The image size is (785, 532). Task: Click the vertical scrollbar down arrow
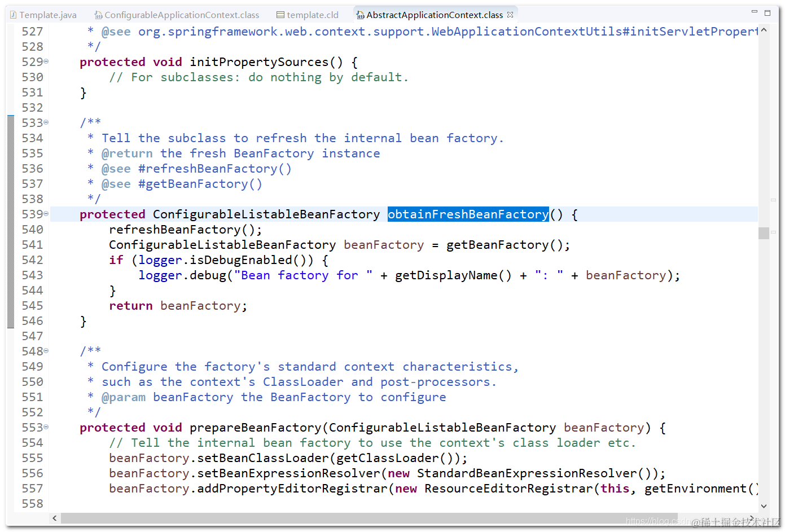[764, 506]
